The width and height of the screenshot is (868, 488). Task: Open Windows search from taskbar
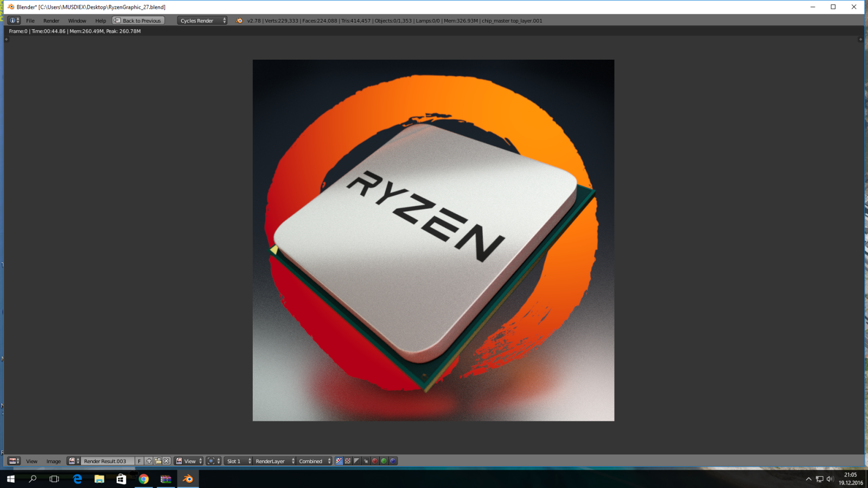[x=33, y=479]
